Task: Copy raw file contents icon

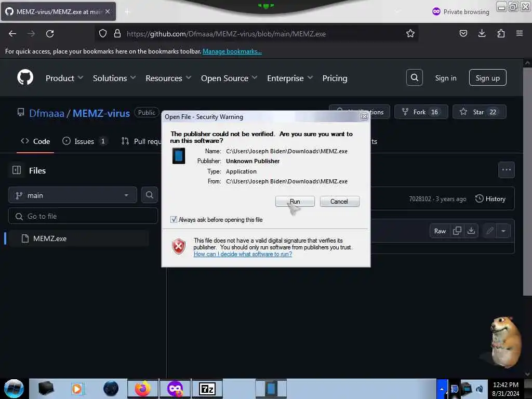Action: [x=457, y=231]
